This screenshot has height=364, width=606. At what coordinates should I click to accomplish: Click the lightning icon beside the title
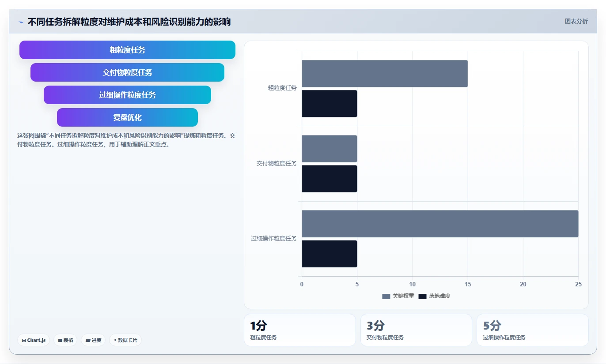pos(21,22)
